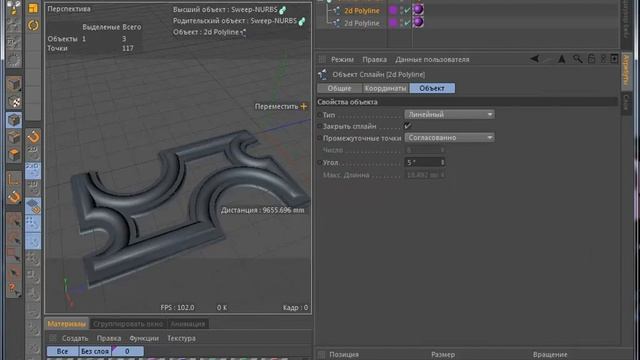640x360 pixels.
Task: Click material tag sphere on grey 2d Polyline
Action: click(418, 22)
